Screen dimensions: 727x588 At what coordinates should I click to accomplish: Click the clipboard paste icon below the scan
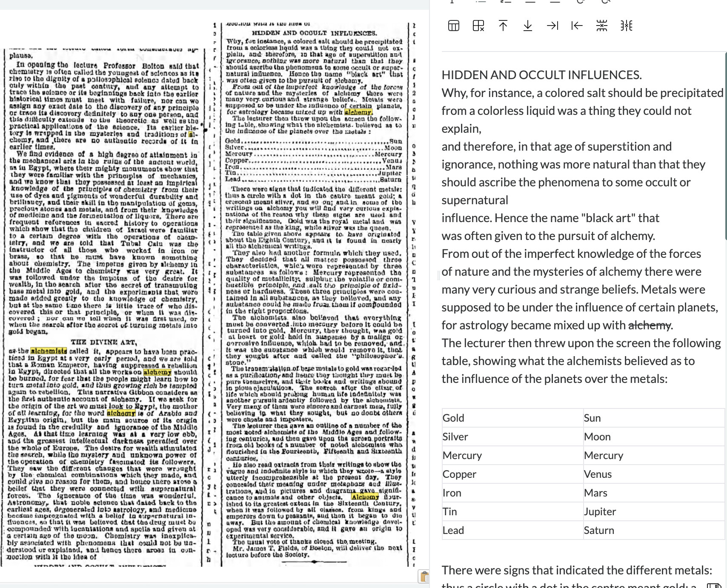424,577
